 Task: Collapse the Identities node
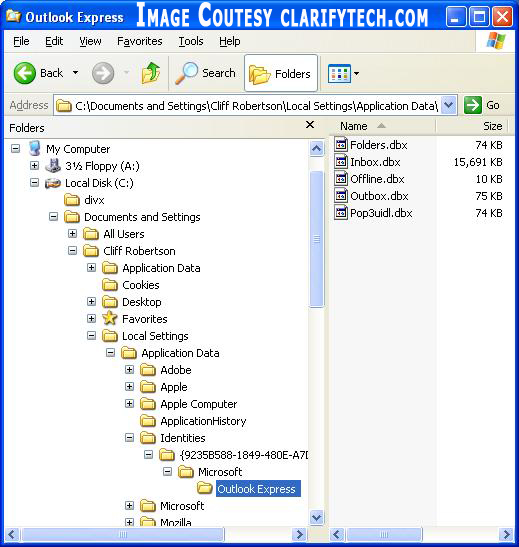[129, 437]
